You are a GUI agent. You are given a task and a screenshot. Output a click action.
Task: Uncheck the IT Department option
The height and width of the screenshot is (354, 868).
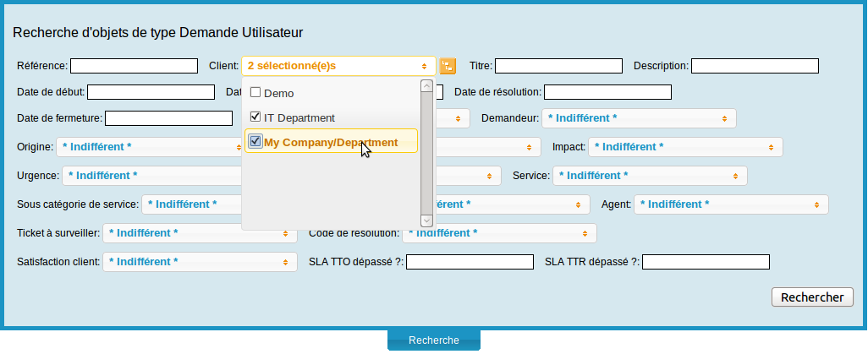(255, 117)
